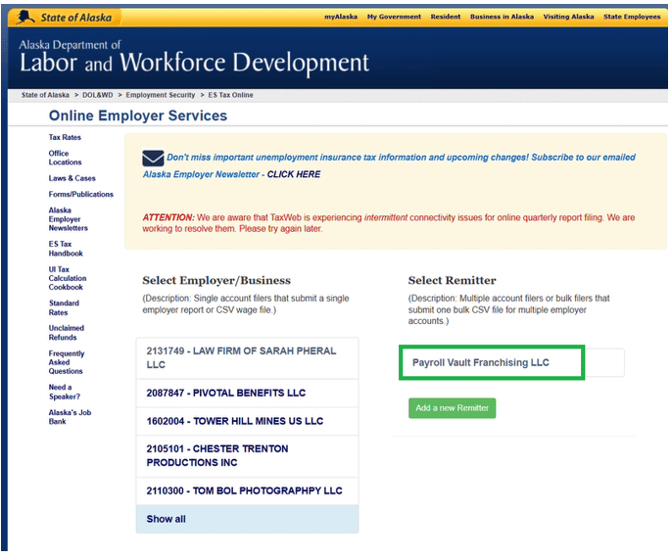The image size is (670, 558).
Task: Open Unclaimed Refunds sidebar link
Action: coord(66,333)
